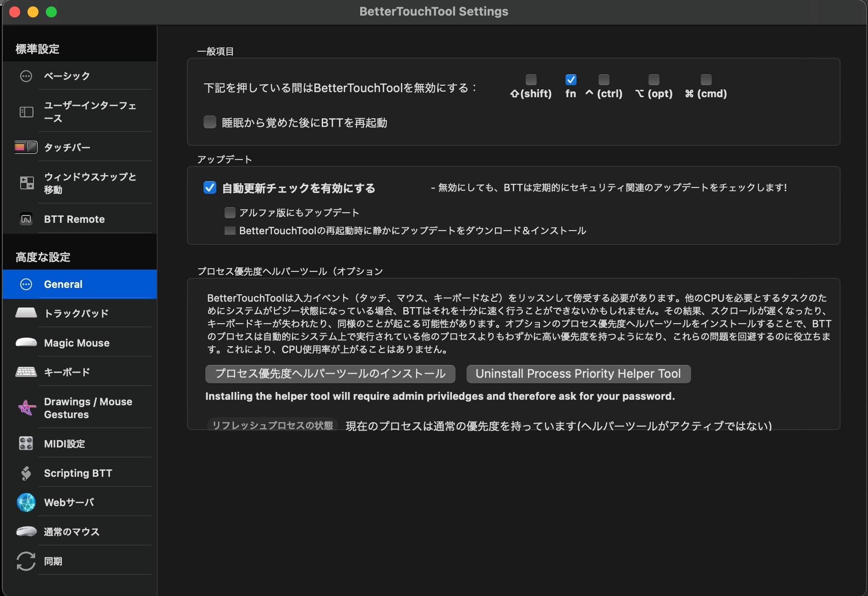Open Drawings / Mouse Gestures settings
Image resolution: width=868 pixels, height=596 pixels.
tap(80, 408)
